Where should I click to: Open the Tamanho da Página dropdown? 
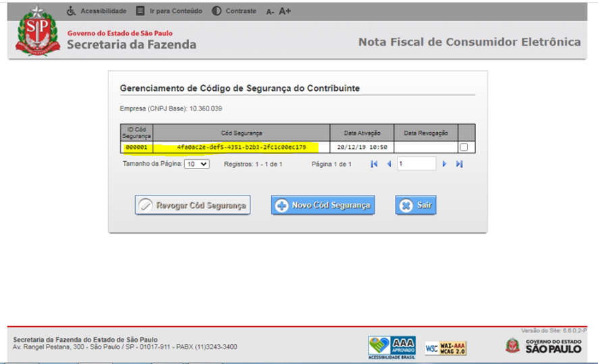[x=197, y=164]
